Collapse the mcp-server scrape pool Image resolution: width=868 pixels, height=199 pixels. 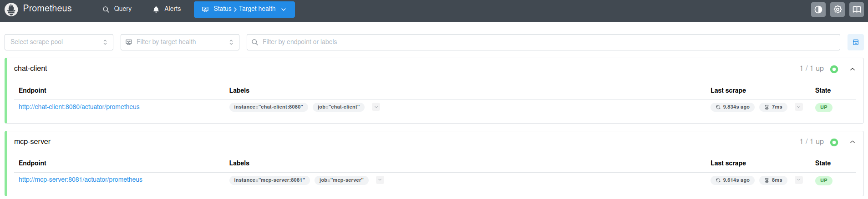853,142
